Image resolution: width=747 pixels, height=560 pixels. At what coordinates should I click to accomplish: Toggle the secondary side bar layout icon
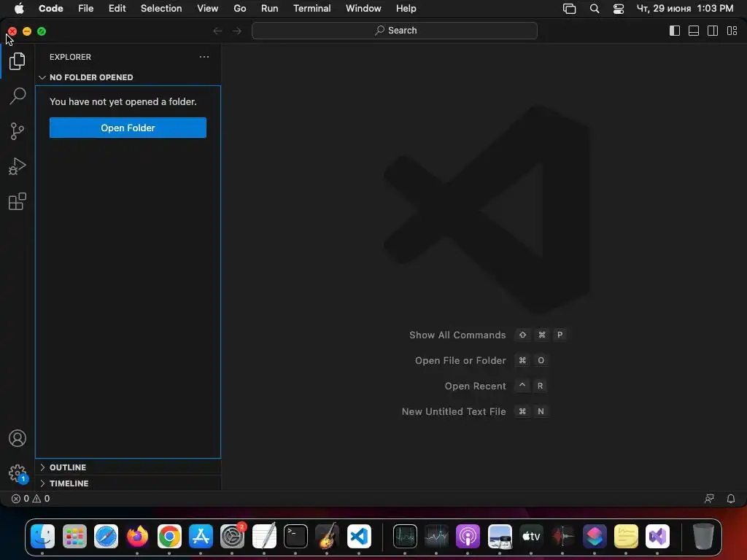pos(713,31)
